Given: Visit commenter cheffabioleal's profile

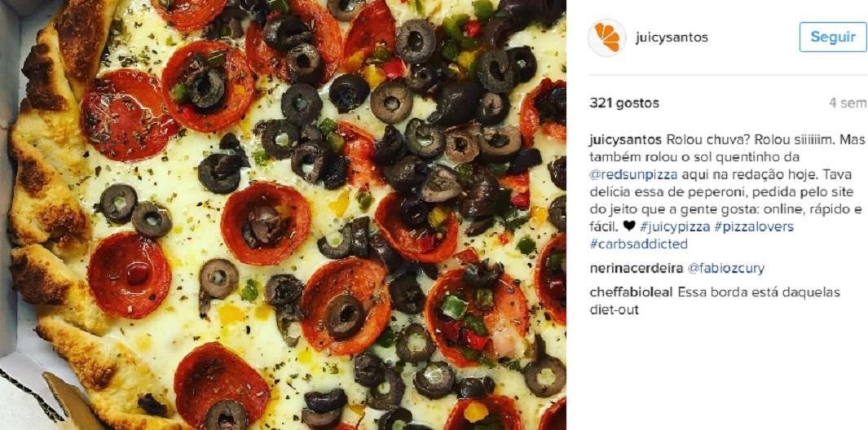Looking at the screenshot, I should tap(632, 292).
